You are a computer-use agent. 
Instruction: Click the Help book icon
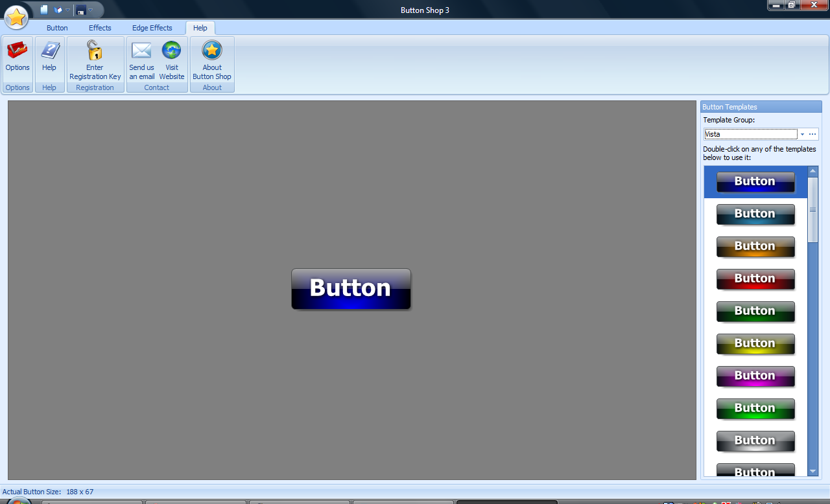pyautogui.click(x=49, y=51)
